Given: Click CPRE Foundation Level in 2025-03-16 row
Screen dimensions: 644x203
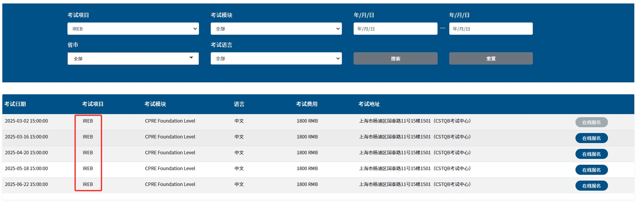Looking at the screenshot, I should pos(170,137).
